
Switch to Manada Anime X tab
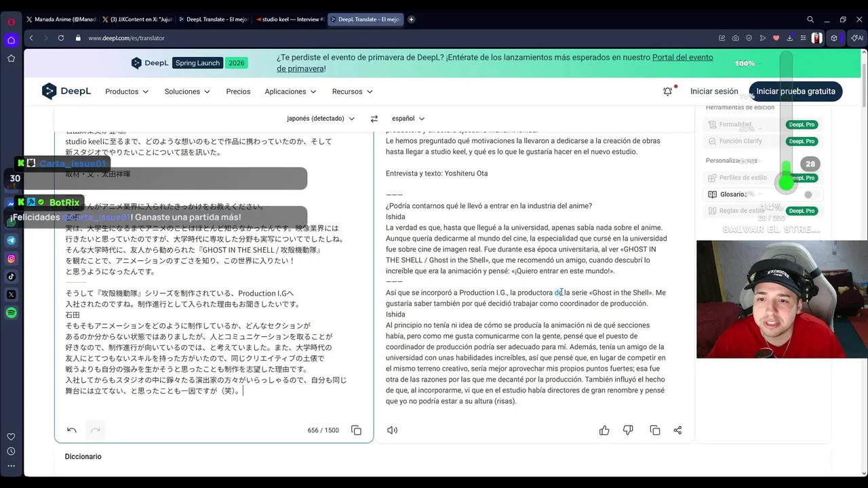point(61,20)
